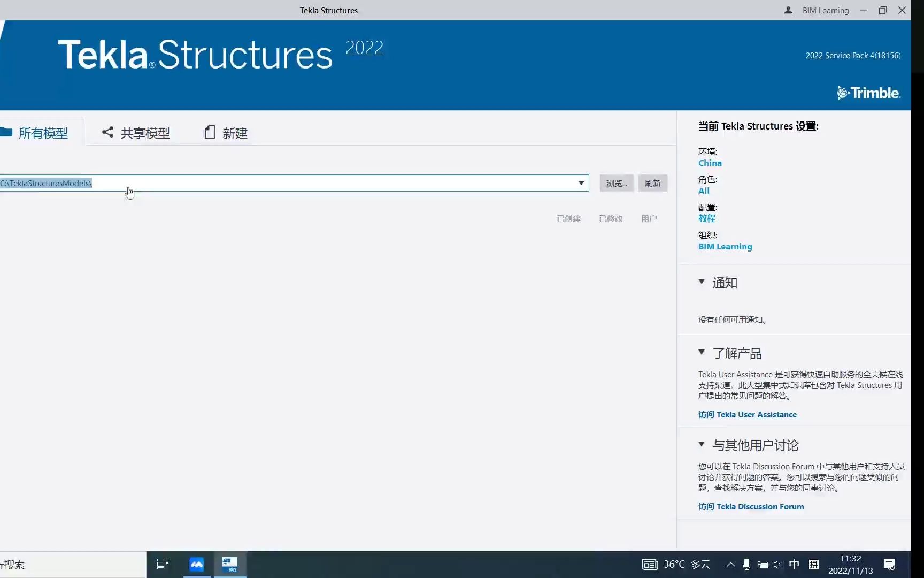The image size is (924, 578).
Task: Open Task View from the taskbar
Action: (x=161, y=565)
